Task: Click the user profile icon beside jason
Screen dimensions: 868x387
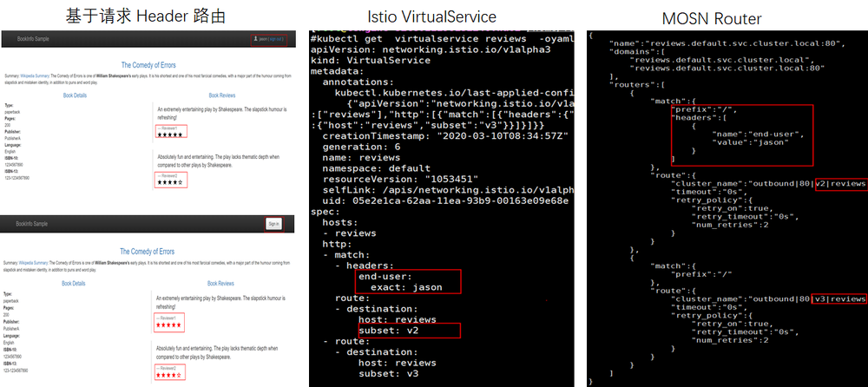Action: [253, 39]
